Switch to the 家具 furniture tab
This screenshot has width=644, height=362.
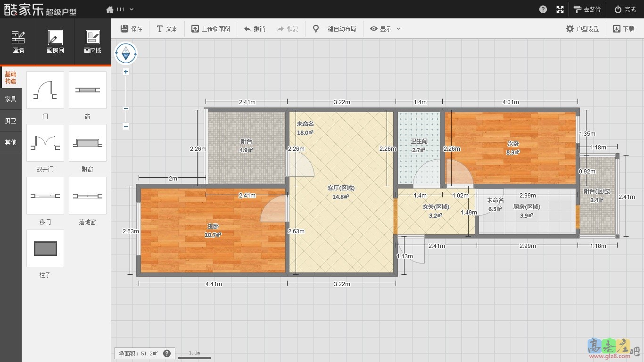pyautogui.click(x=11, y=99)
